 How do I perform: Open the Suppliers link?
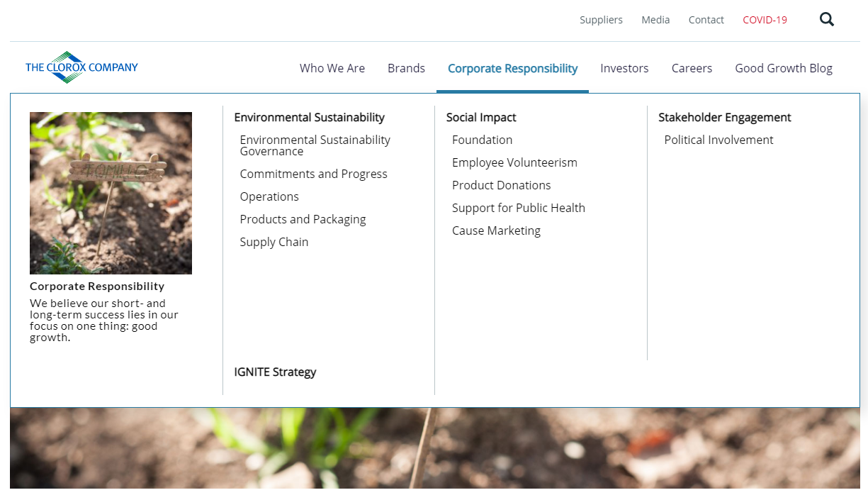click(601, 20)
